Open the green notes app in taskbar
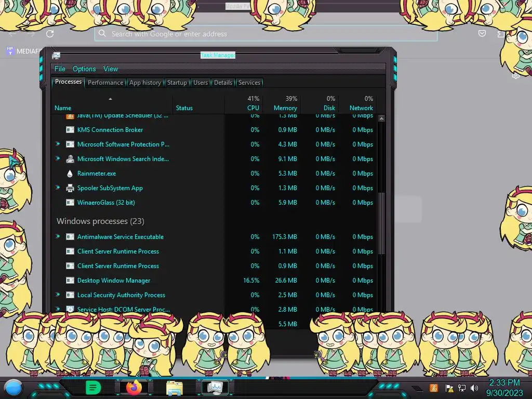The image size is (532, 399). click(x=92, y=388)
